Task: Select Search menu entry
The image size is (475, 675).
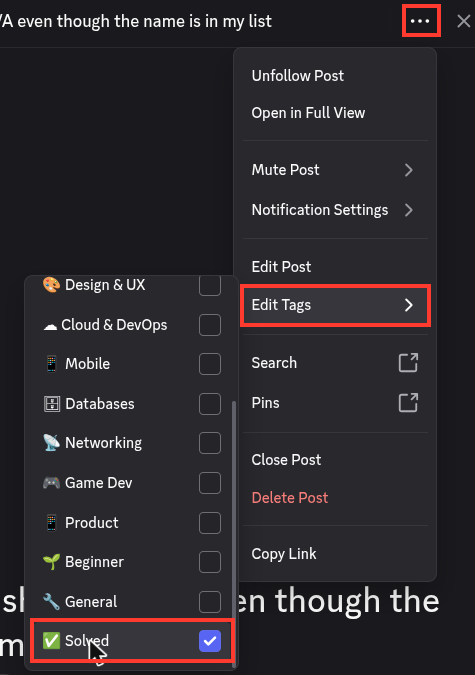Action: pos(335,362)
